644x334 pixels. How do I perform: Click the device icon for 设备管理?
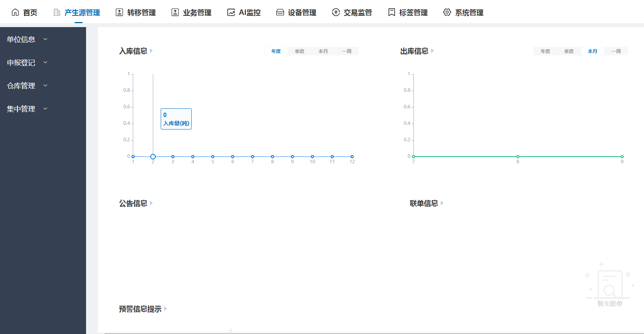click(x=280, y=13)
